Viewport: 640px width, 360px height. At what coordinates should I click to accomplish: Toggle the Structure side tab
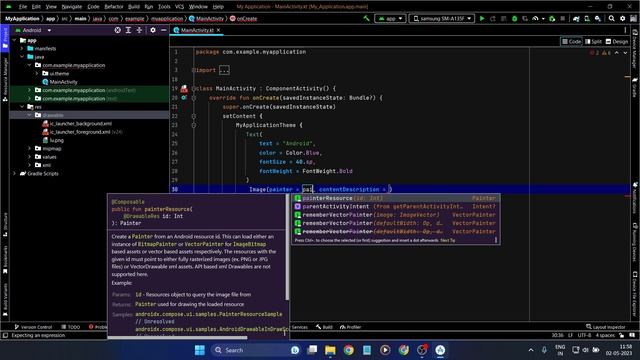coord(5,224)
